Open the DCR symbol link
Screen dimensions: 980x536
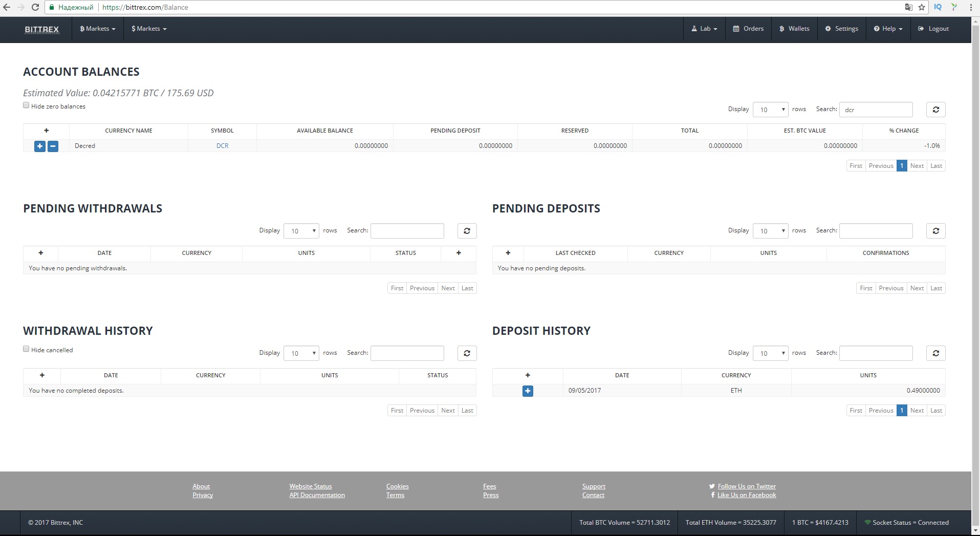[x=222, y=146]
